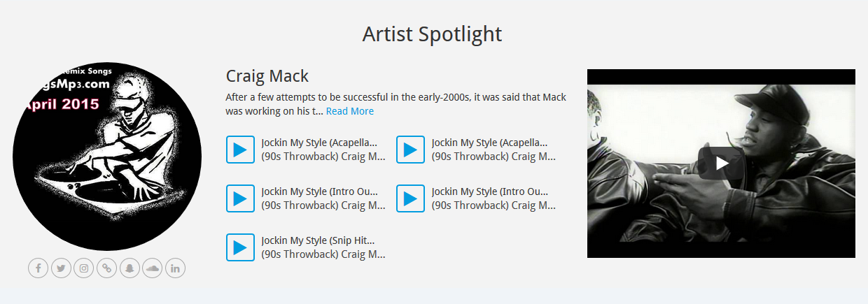
Task: Play Jockin My Style (Snip Hit...) track
Action: pos(240,247)
